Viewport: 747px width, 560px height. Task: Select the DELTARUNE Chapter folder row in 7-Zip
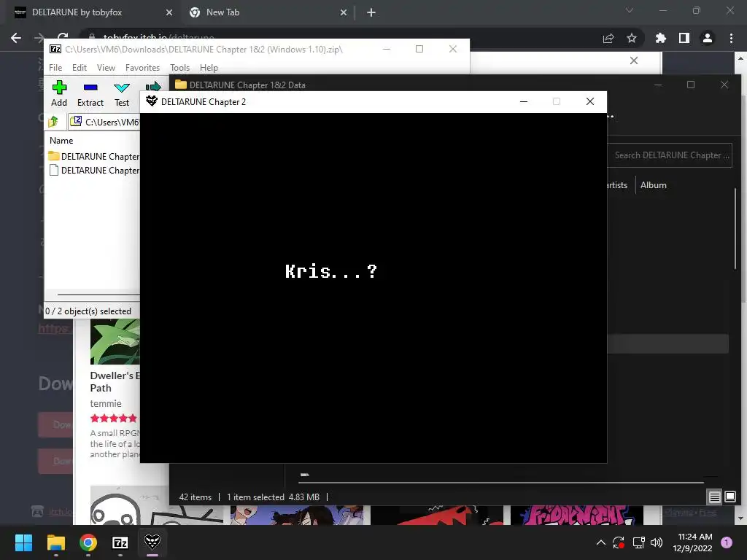coord(94,156)
